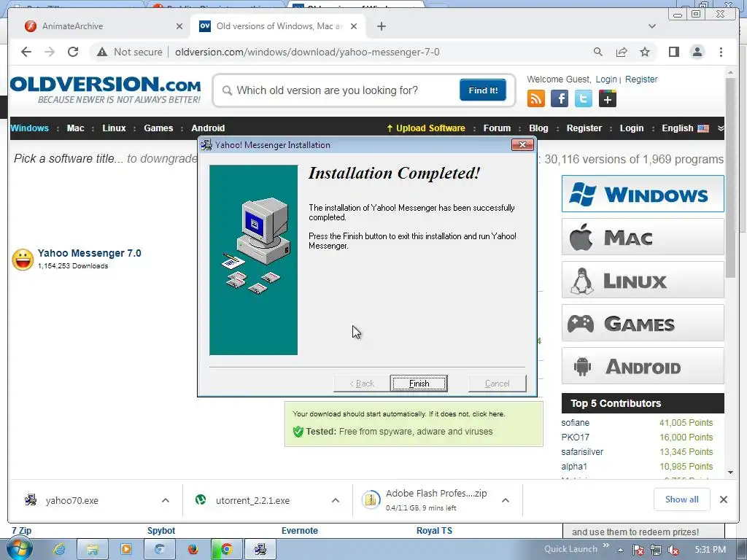This screenshot has height=560, width=747.
Task: Open the Twitter icon
Action: click(583, 98)
